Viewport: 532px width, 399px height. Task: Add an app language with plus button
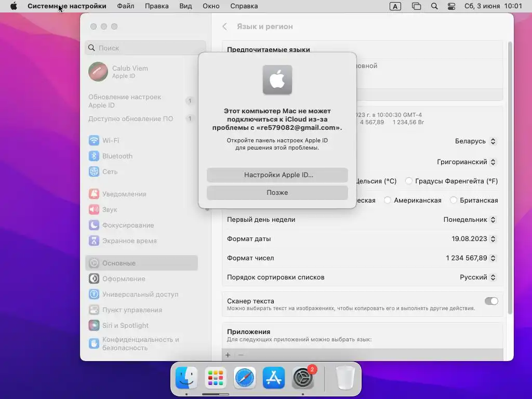tap(228, 355)
